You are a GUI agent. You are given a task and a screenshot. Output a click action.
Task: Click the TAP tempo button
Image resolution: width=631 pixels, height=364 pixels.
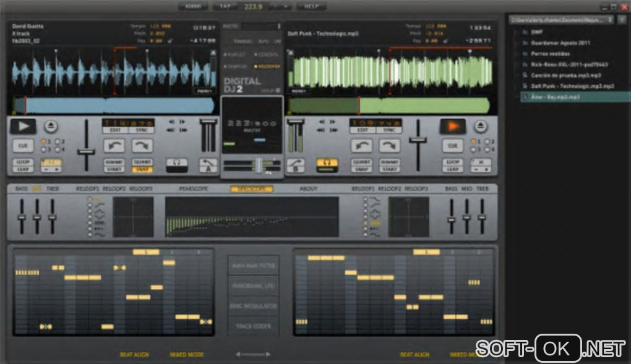pyautogui.click(x=225, y=6)
